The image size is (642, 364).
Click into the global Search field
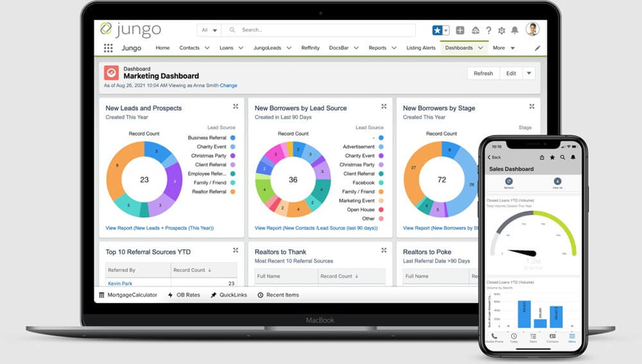(x=319, y=30)
